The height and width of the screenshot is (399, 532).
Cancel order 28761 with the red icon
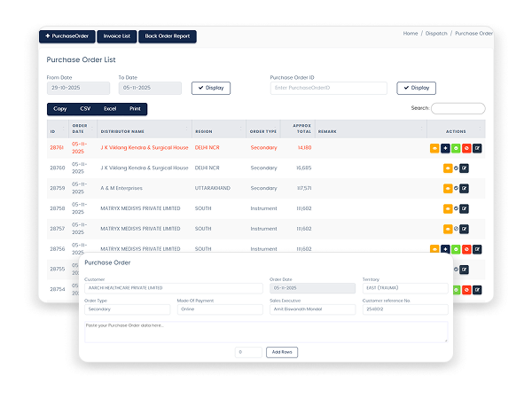pyautogui.click(x=466, y=148)
